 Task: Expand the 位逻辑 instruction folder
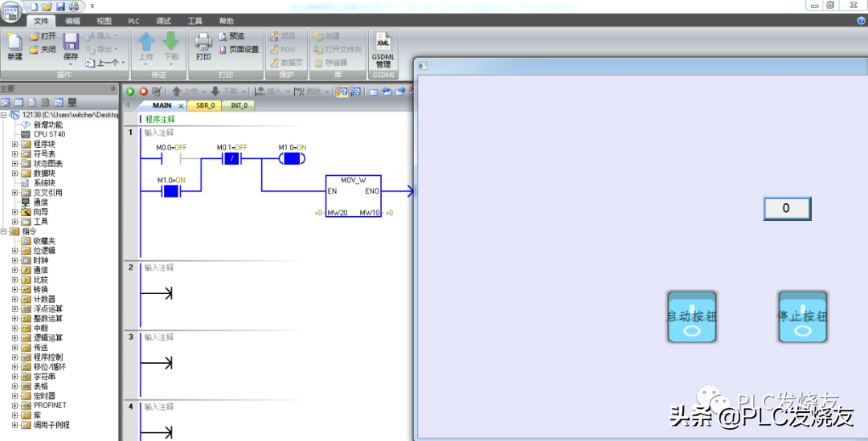(x=14, y=251)
